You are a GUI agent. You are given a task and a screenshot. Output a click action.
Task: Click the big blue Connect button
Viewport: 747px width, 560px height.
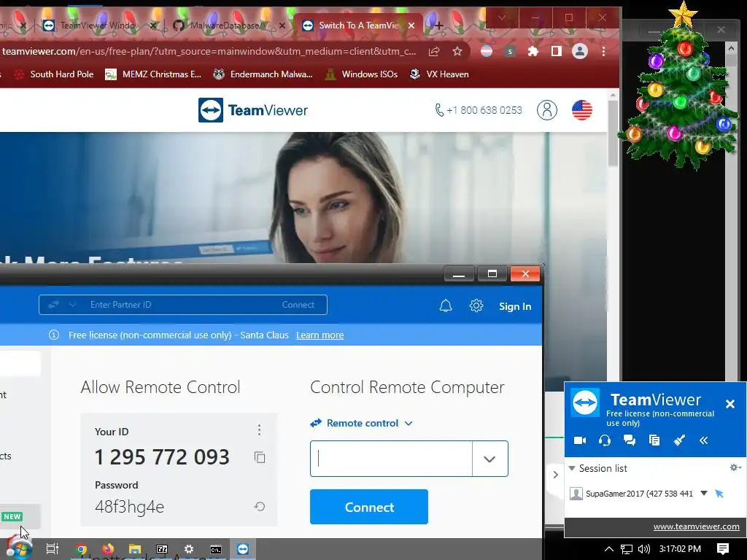click(368, 507)
